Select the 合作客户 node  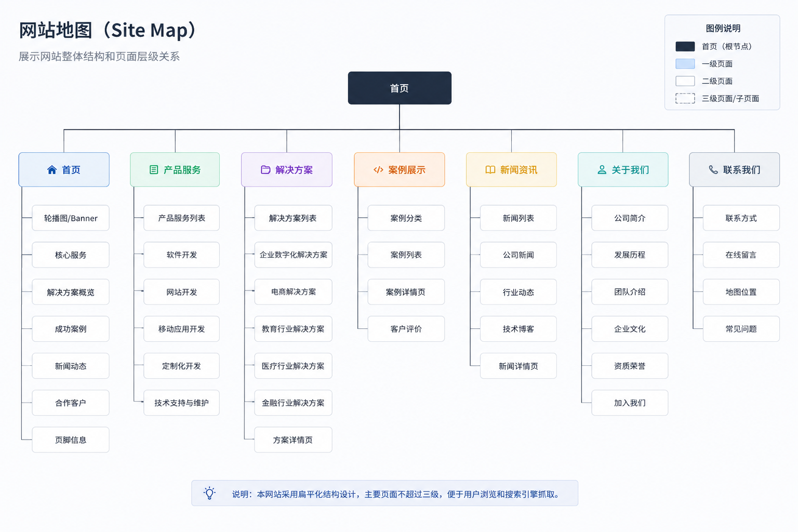tap(71, 403)
